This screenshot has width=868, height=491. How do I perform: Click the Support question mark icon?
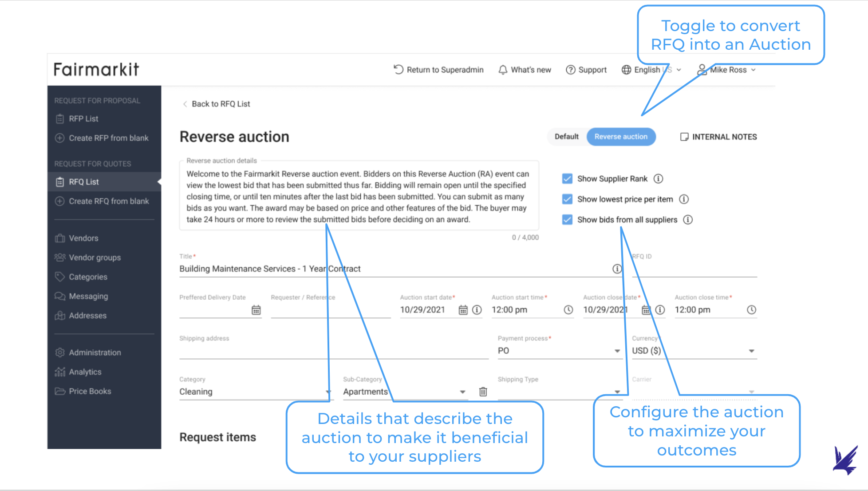(x=571, y=70)
